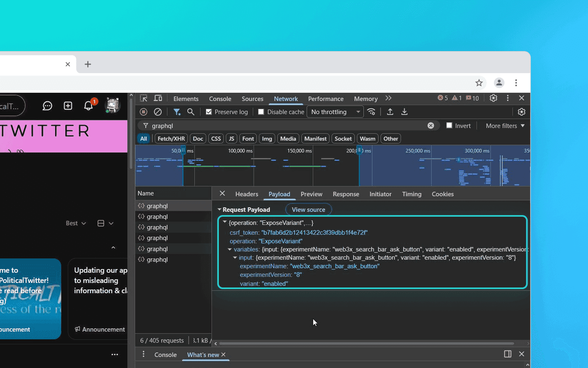Click the View source button
The height and width of the screenshot is (368, 588).
(x=308, y=209)
